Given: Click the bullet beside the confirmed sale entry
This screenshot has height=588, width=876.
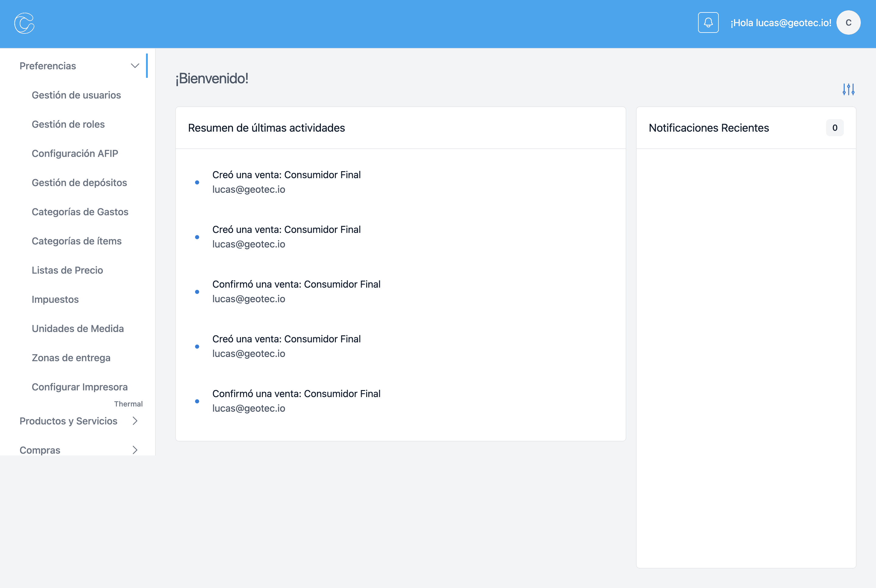Looking at the screenshot, I should tap(197, 292).
